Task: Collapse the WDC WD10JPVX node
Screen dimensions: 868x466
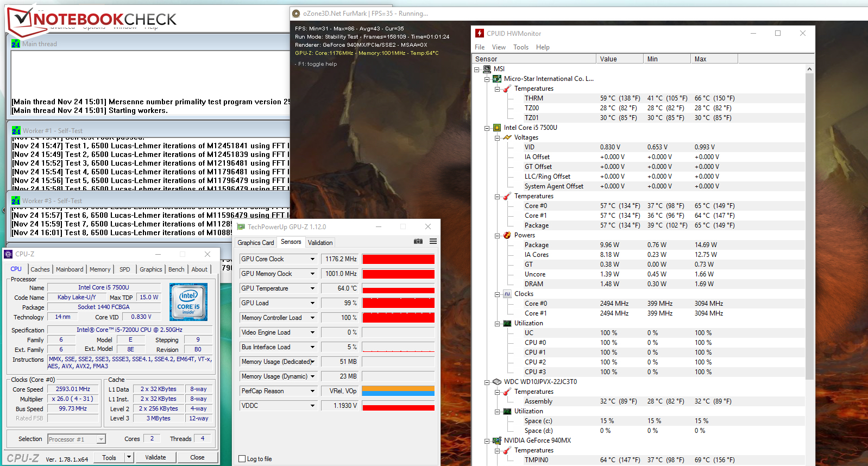Action: [487, 382]
